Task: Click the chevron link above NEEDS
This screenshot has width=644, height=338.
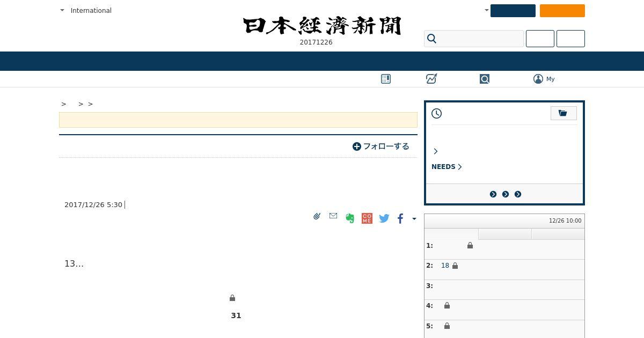Action: [x=435, y=151]
